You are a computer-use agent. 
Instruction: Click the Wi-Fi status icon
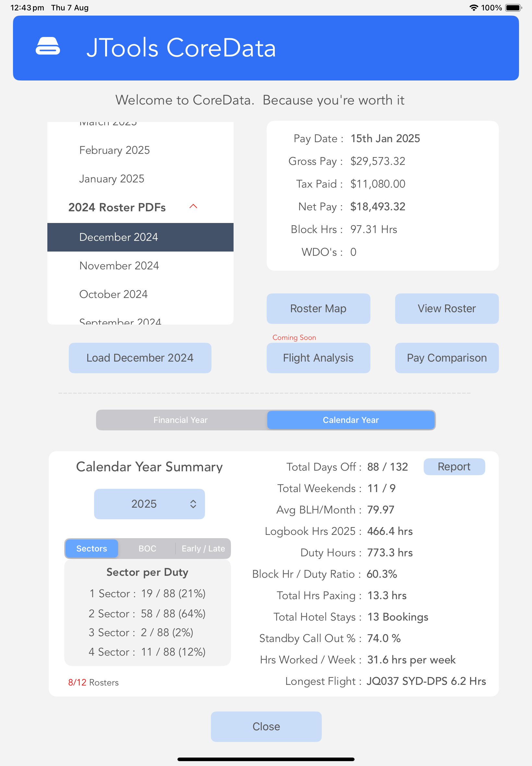point(474,7)
